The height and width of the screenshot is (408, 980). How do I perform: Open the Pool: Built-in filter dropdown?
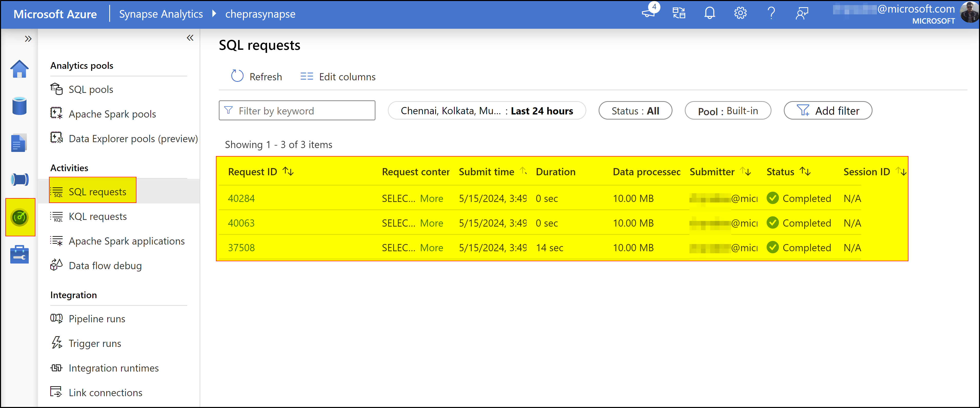pos(727,110)
